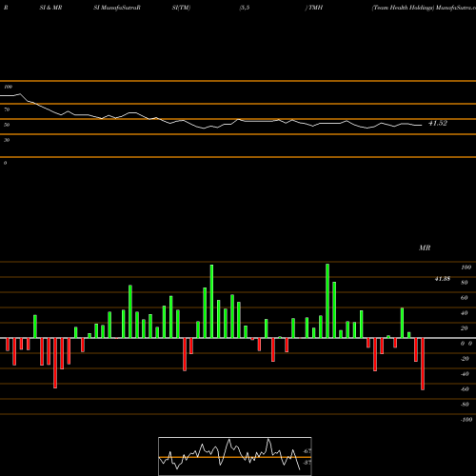This screenshot has width=476, height=476.
Task: Click the end point of RSI line
Action: pyautogui.click(x=422, y=126)
